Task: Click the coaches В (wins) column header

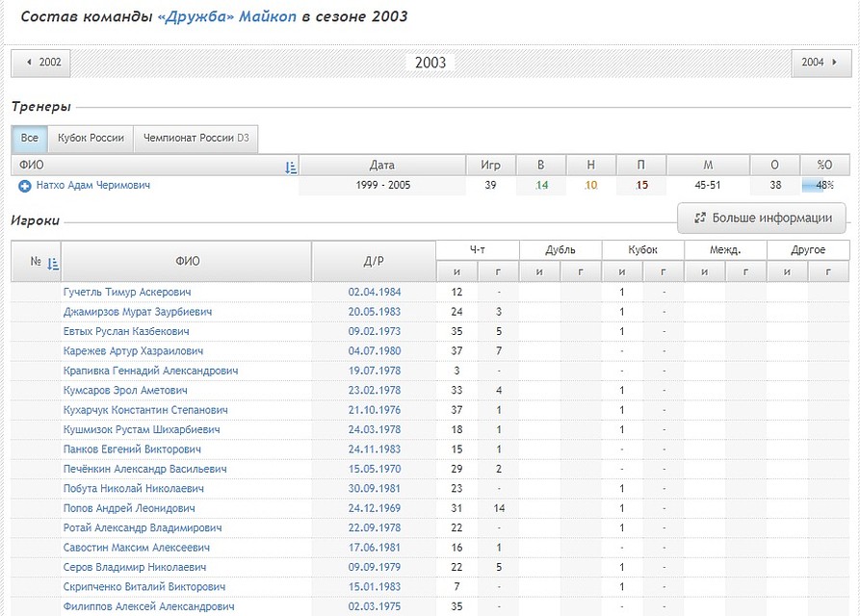Action: (x=541, y=166)
